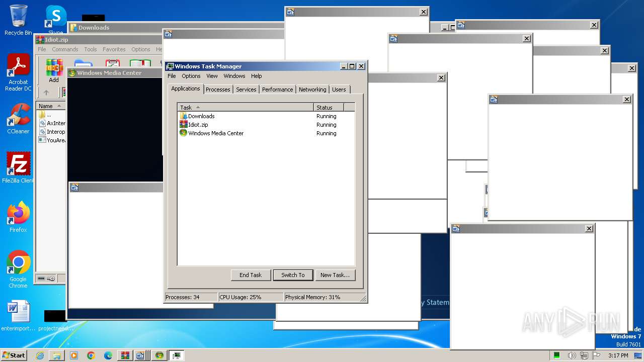644x362 pixels.
Task: Click the Add button in WinRAR toolbar
Action: tap(54, 71)
